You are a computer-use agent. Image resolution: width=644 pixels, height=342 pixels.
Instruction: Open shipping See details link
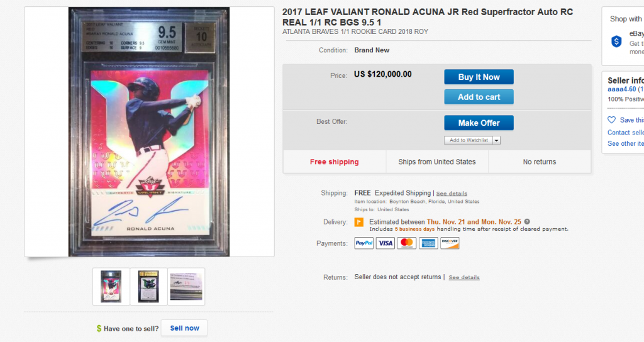click(452, 194)
